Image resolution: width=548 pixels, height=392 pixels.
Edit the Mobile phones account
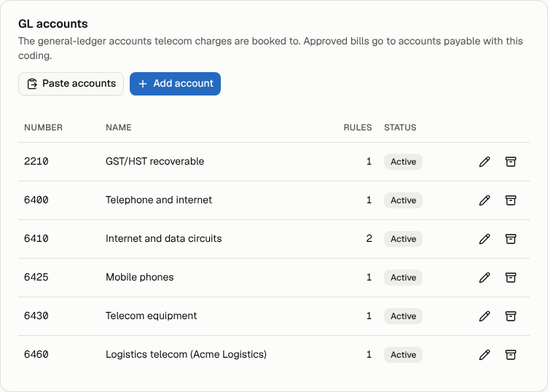(485, 278)
